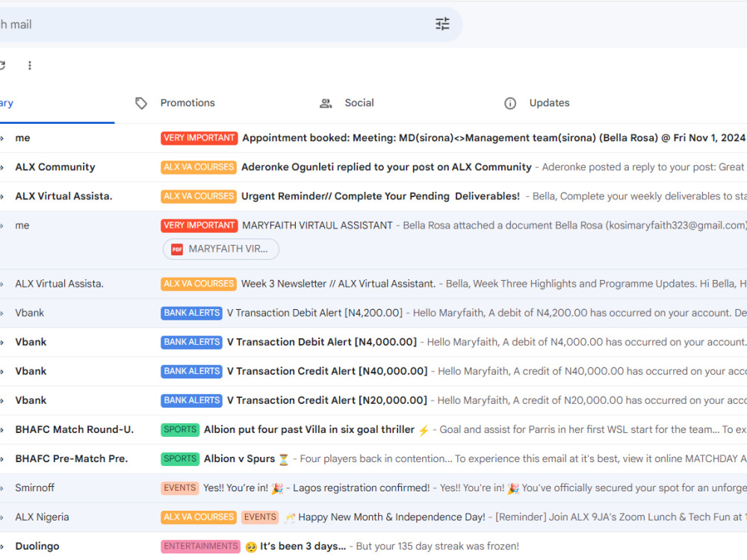The image size is (747, 560).
Task: Click sender BHAFC Match Round-U.
Action: (x=74, y=429)
